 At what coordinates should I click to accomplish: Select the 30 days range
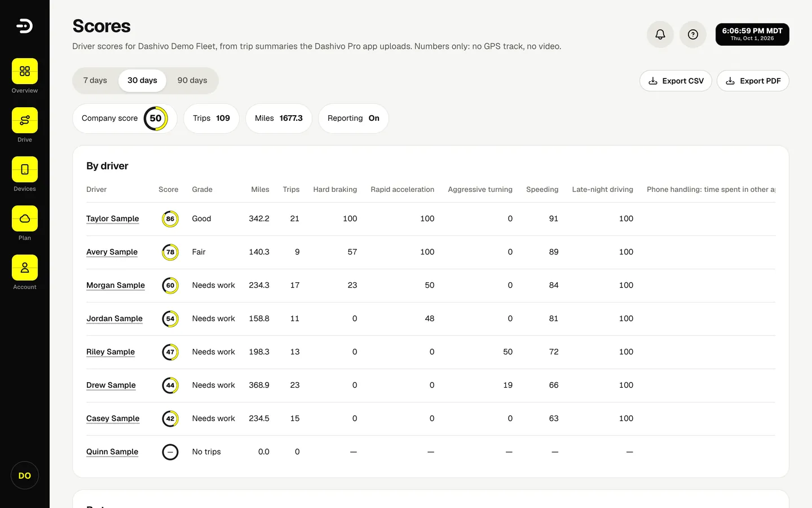coord(142,81)
